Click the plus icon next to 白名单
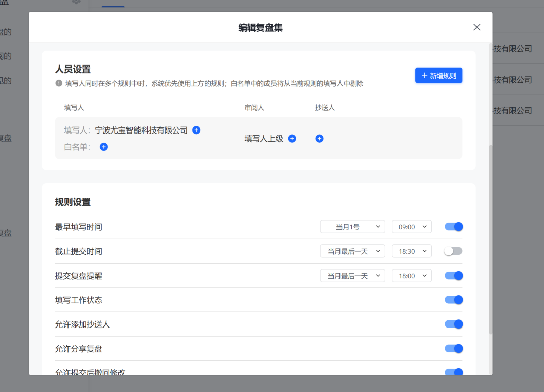Screen dimensions: 544x392 click(103, 147)
